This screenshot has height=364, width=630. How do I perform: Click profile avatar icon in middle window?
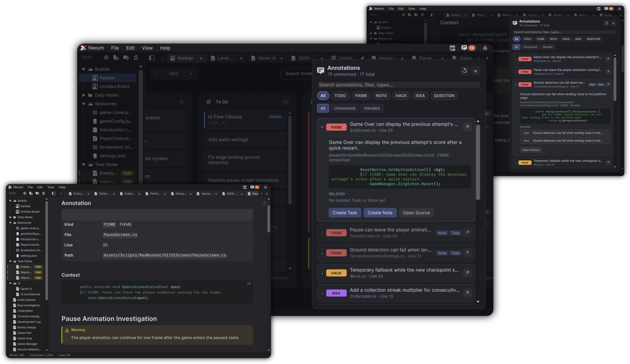pos(485,48)
